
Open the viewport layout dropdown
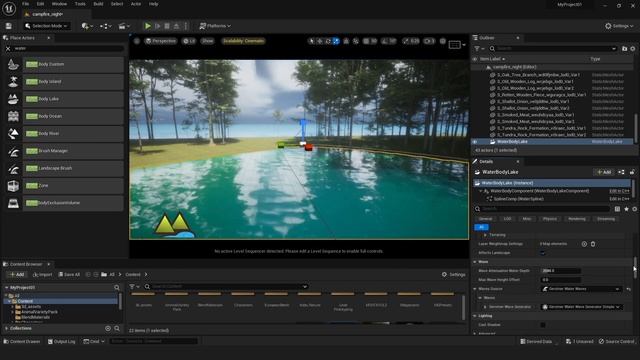click(x=457, y=44)
